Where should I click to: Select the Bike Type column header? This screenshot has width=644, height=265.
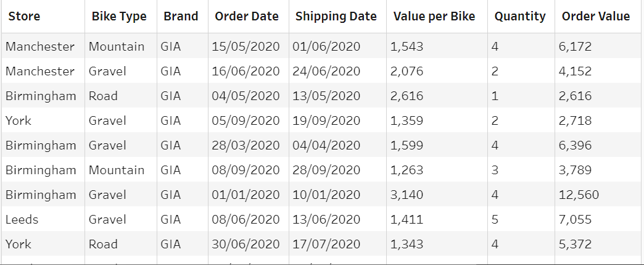pyautogui.click(x=119, y=17)
